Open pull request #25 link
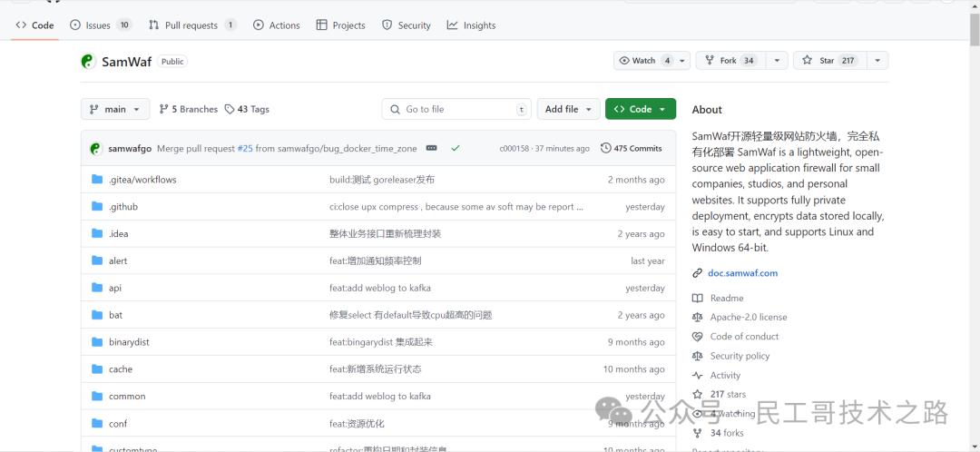 pyautogui.click(x=245, y=149)
